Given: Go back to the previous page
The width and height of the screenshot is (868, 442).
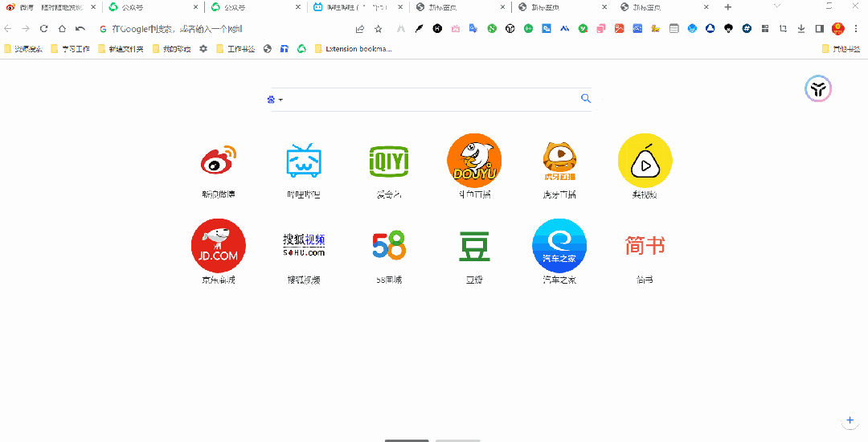Looking at the screenshot, I should [8, 29].
